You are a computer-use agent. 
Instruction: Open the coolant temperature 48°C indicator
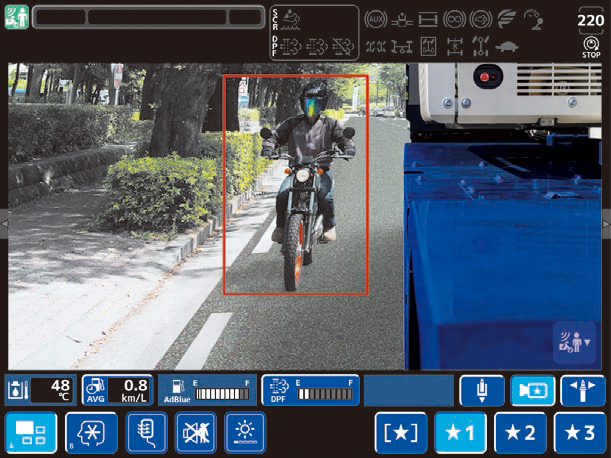click(x=41, y=390)
